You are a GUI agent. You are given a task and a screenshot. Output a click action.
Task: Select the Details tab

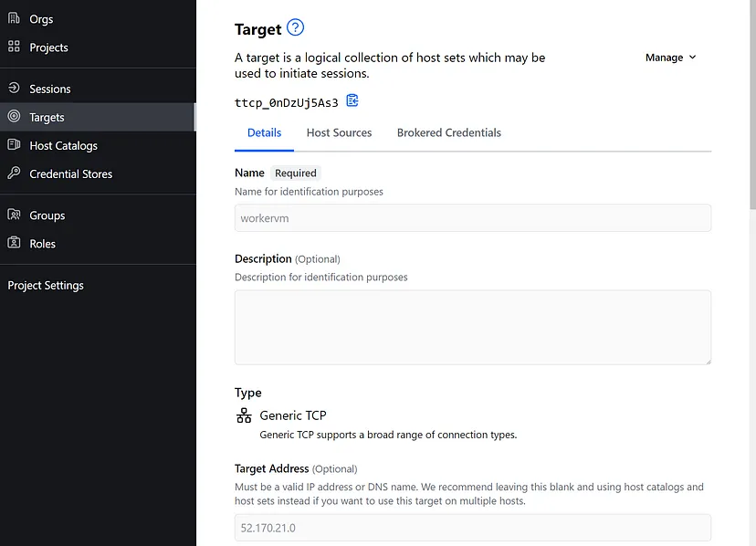click(264, 132)
